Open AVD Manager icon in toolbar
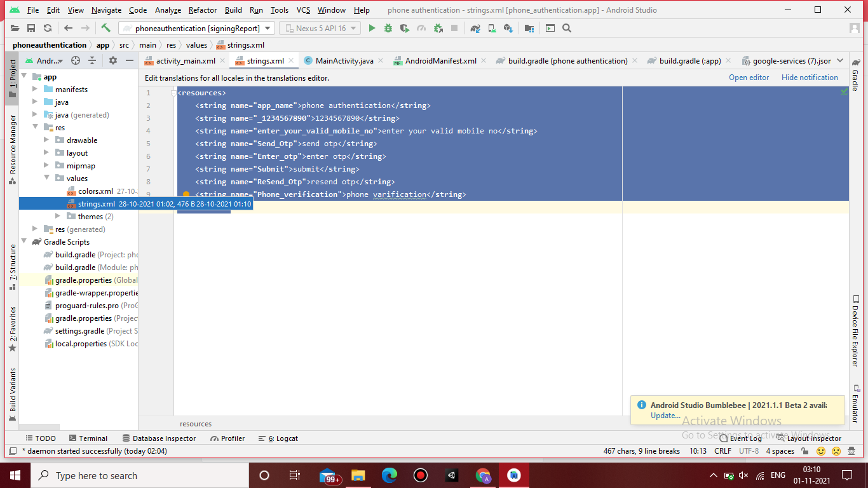868x488 pixels. click(x=492, y=28)
